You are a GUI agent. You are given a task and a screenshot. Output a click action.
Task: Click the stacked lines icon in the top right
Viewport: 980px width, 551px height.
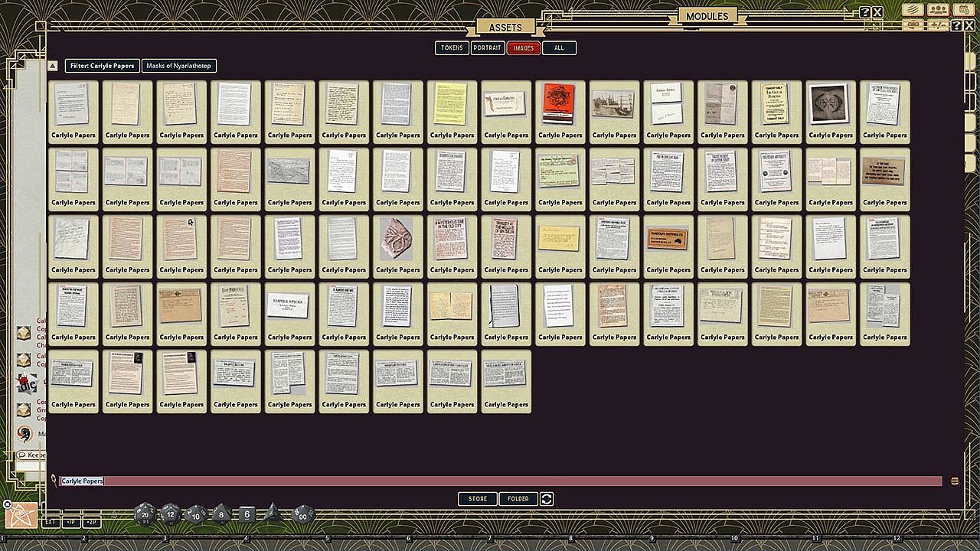[913, 10]
